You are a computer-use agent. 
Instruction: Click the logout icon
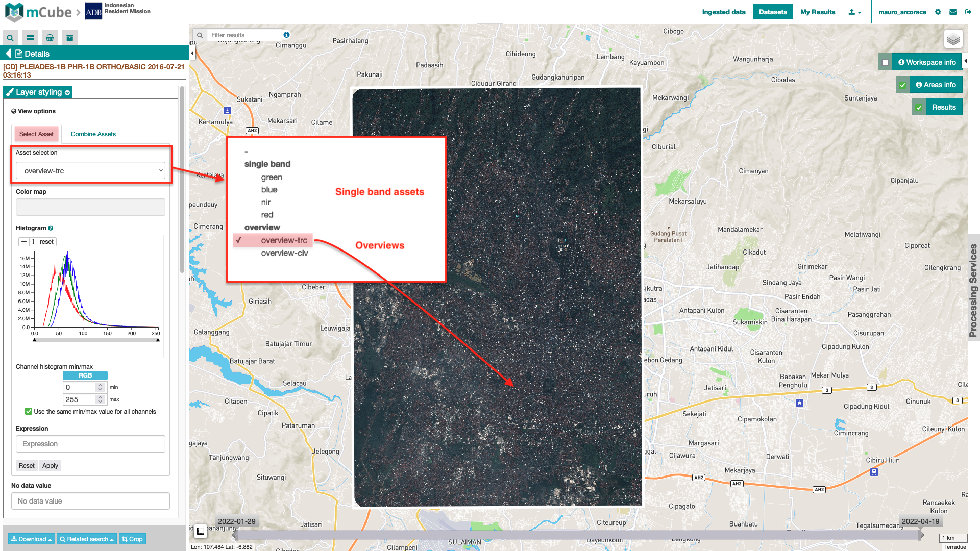coord(968,12)
